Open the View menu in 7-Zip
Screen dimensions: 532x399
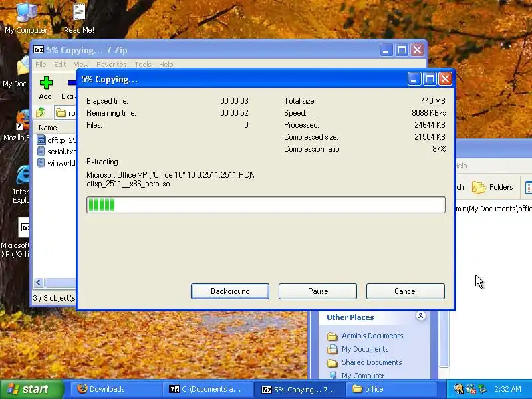pyautogui.click(x=81, y=65)
